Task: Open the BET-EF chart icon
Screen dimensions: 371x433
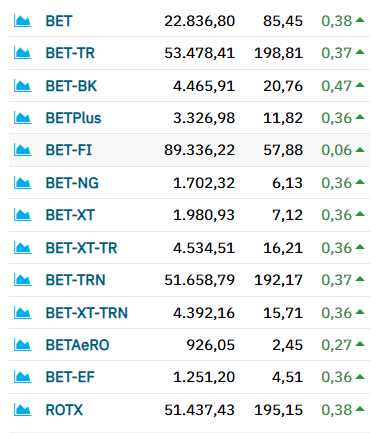Action: tap(22, 377)
